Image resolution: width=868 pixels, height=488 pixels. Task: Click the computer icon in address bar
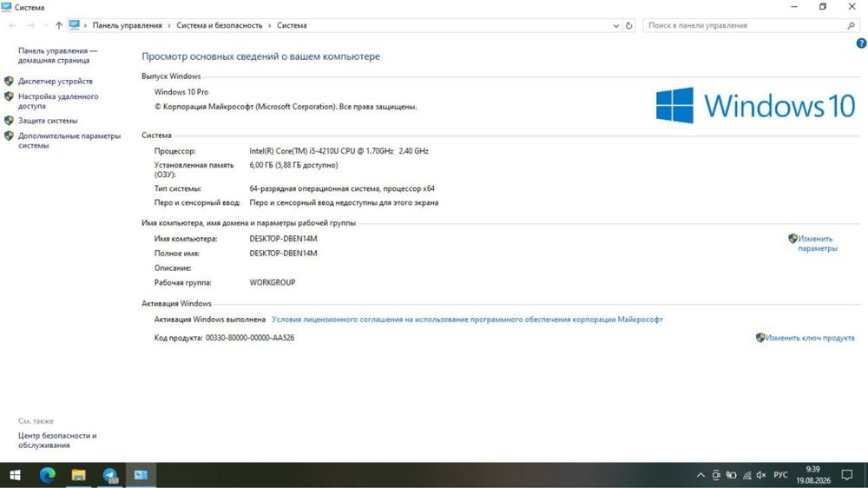pos(74,25)
